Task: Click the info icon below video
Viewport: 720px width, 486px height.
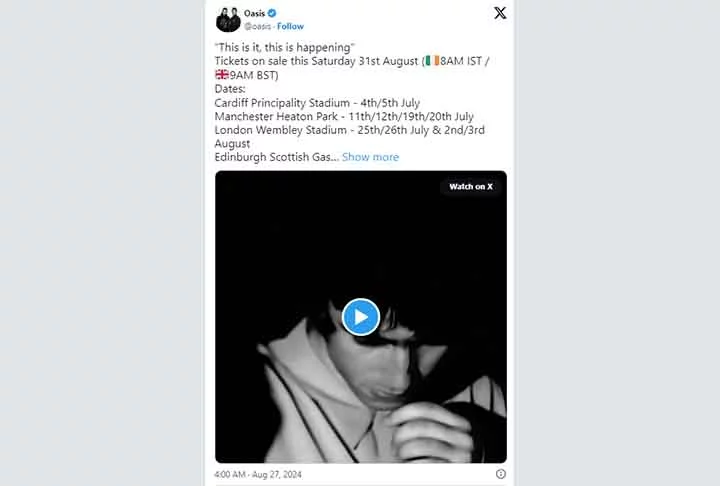Action: 500,474
